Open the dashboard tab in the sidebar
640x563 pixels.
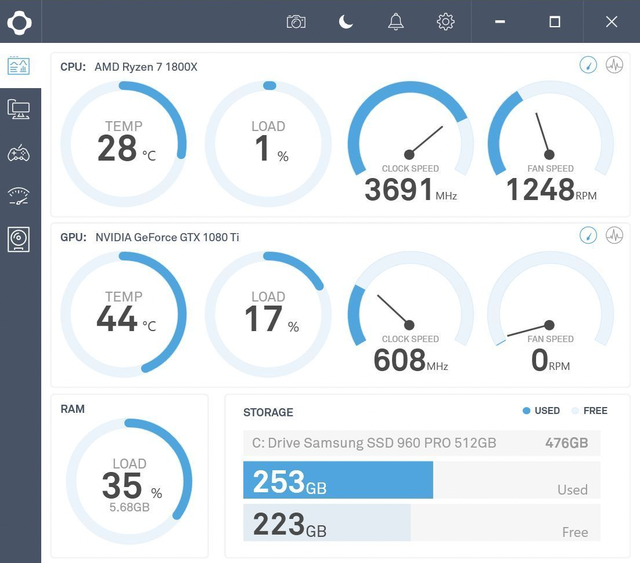coord(20,66)
